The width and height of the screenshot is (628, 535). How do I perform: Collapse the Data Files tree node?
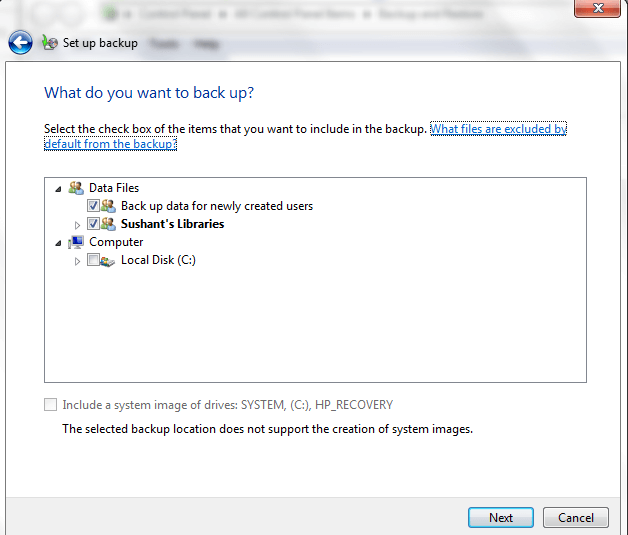(58, 188)
